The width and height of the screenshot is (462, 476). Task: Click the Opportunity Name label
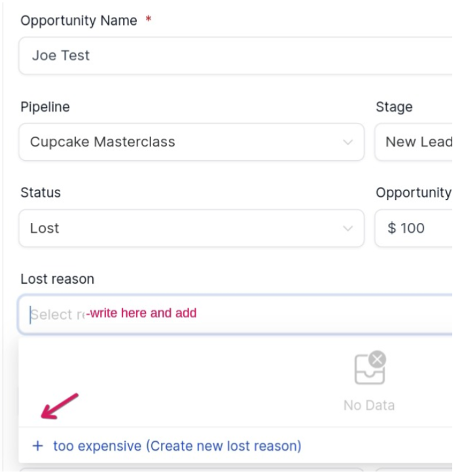coord(79,21)
